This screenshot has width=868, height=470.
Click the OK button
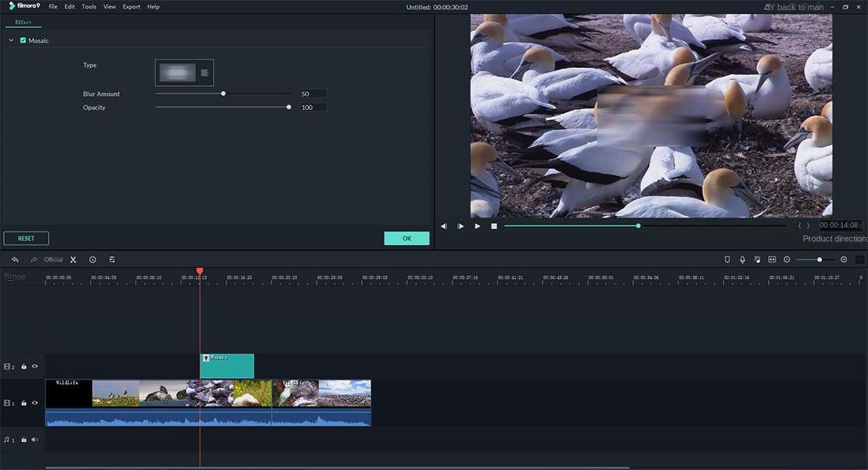point(406,238)
